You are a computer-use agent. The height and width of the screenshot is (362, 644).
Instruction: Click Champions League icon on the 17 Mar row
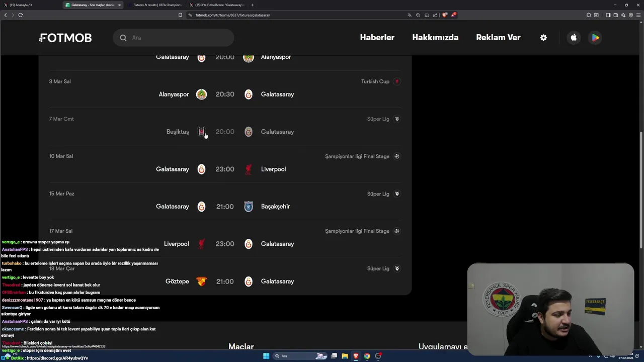point(397,231)
